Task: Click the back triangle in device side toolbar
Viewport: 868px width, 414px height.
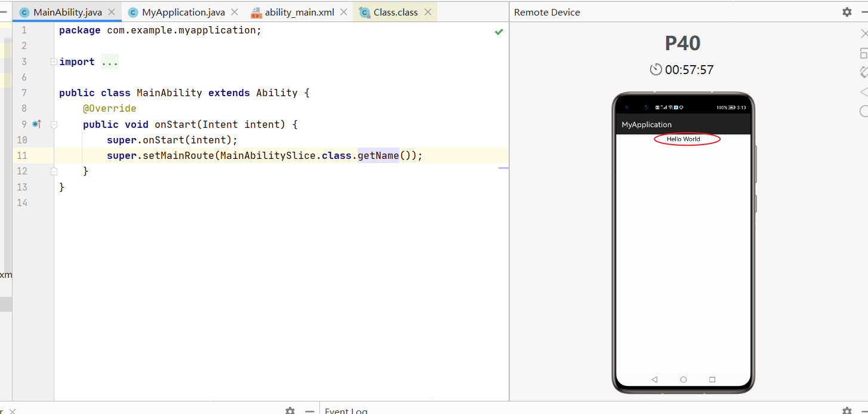Action: (x=863, y=92)
